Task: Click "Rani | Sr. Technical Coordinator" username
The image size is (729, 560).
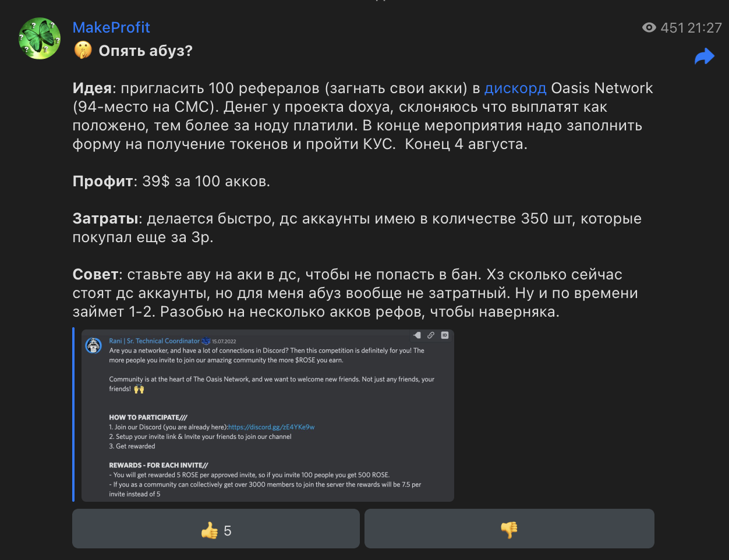Action: pyautogui.click(x=154, y=341)
